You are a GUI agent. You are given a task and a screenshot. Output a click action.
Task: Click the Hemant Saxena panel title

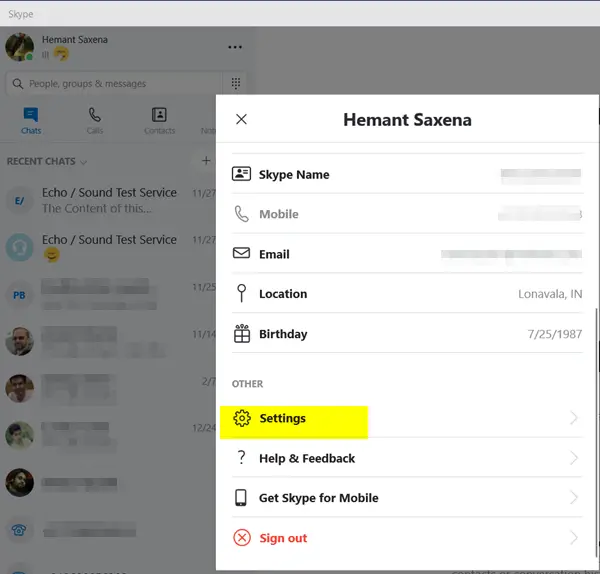(407, 120)
